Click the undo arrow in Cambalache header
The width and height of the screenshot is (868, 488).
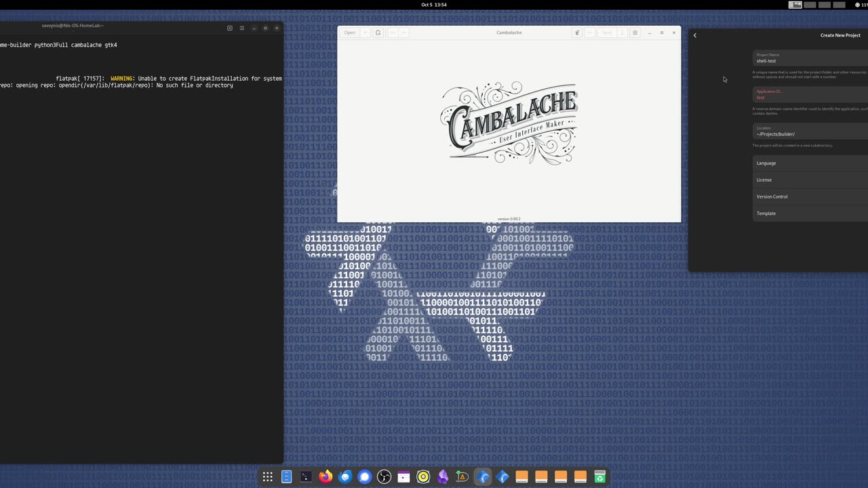(393, 33)
